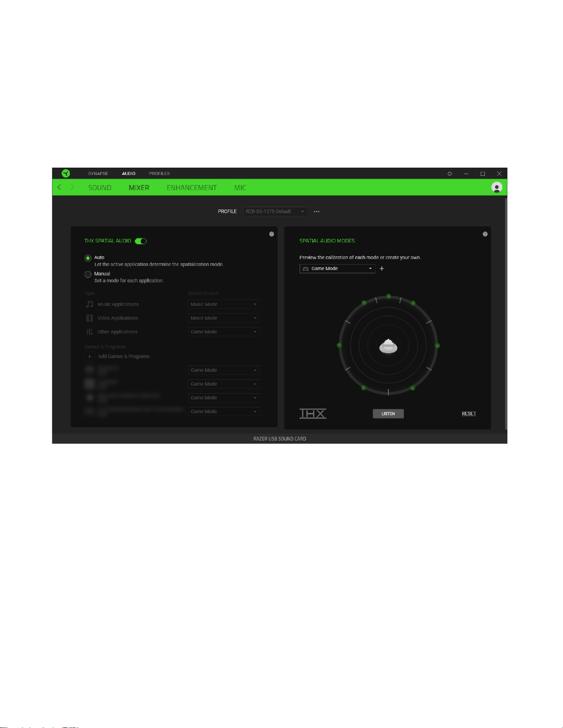This screenshot has height=728, width=563.
Task: Select the Auto radio button
Action: coord(88,258)
